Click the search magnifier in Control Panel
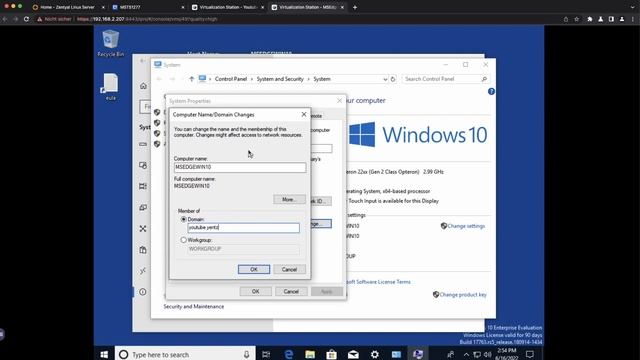640x360 pixels. pyautogui.click(x=484, y=79)
